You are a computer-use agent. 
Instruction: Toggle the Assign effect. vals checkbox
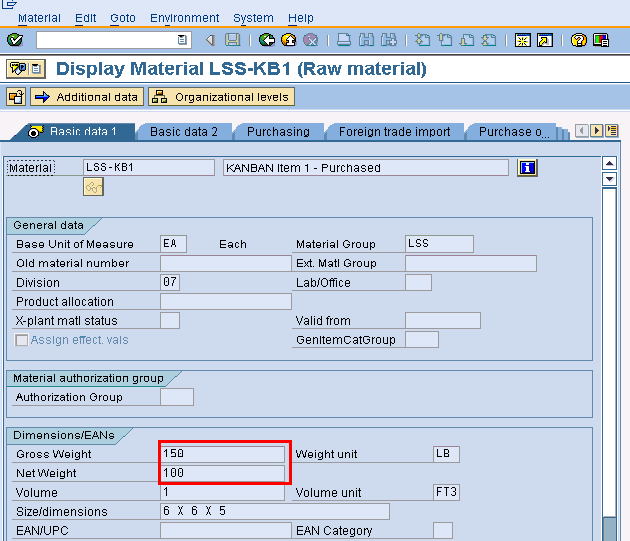[x=21, y=340]
